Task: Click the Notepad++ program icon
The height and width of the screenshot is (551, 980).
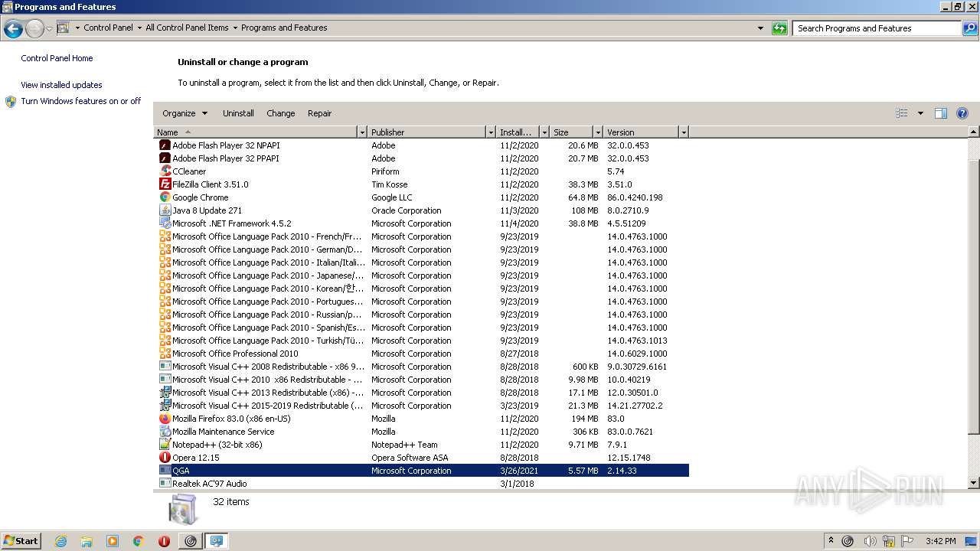Action: tap(165, 445)
